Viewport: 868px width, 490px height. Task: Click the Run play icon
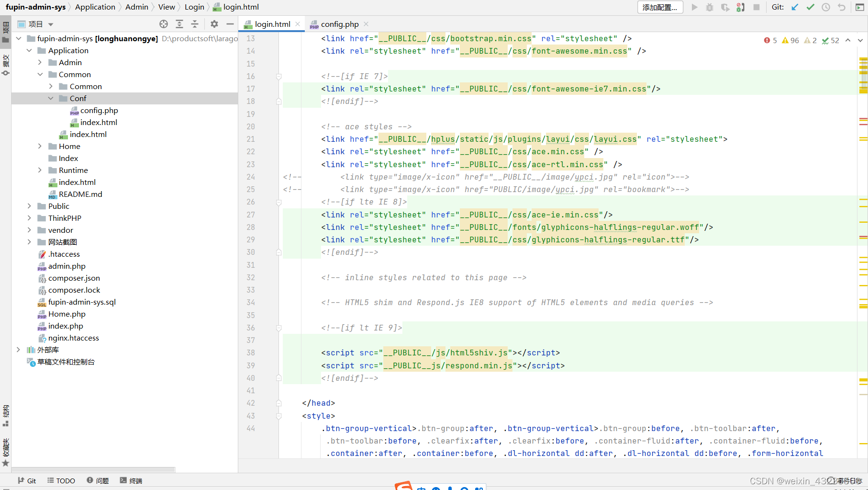click(x=695, y=7)
